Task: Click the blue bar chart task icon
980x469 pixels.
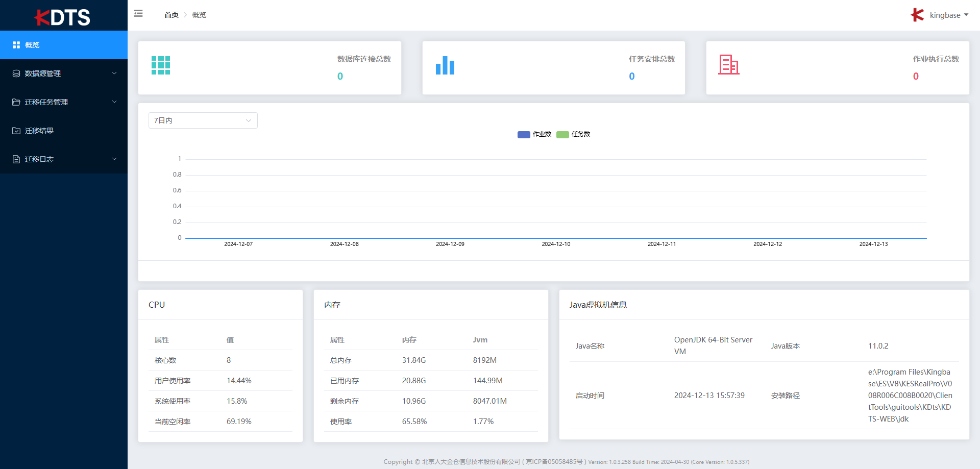Action: 445,65
